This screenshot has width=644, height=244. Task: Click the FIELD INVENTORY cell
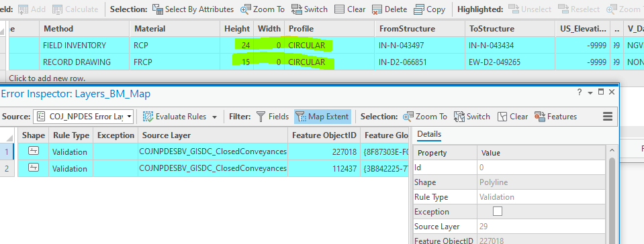[85, 46]
